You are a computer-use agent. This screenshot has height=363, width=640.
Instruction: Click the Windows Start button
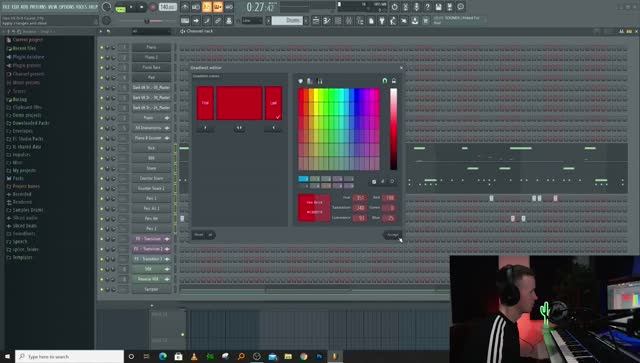[7, 356]
